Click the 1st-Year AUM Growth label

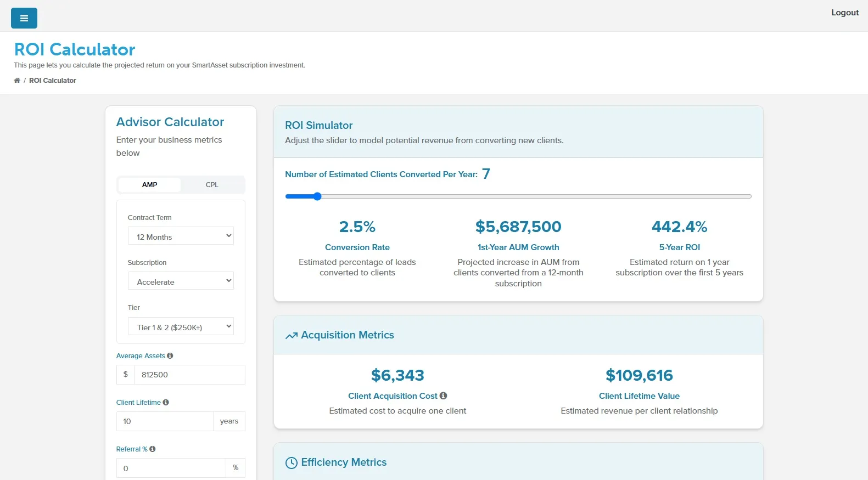[518, 247]
